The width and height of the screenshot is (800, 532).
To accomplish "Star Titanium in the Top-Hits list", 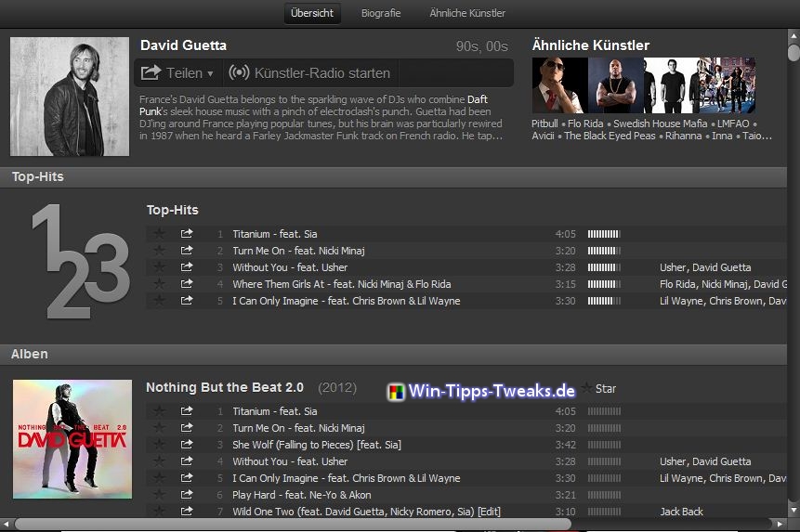I will 159,233.
